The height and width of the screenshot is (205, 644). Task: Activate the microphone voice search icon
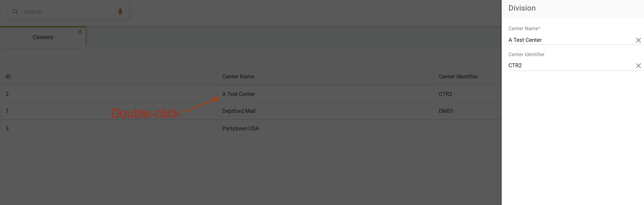pos(120,12)
